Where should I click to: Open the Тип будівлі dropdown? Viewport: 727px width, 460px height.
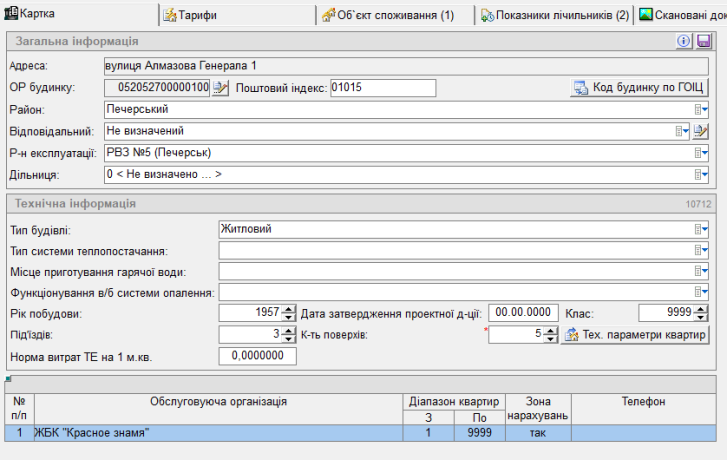(702, 229)
